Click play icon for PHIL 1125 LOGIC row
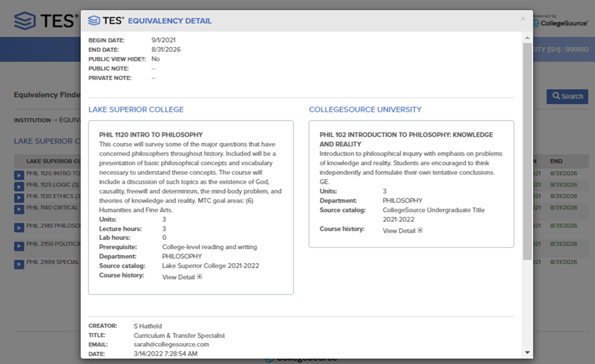Image resolution: width=595 pixels, height=364 pixels. (19, 186)
